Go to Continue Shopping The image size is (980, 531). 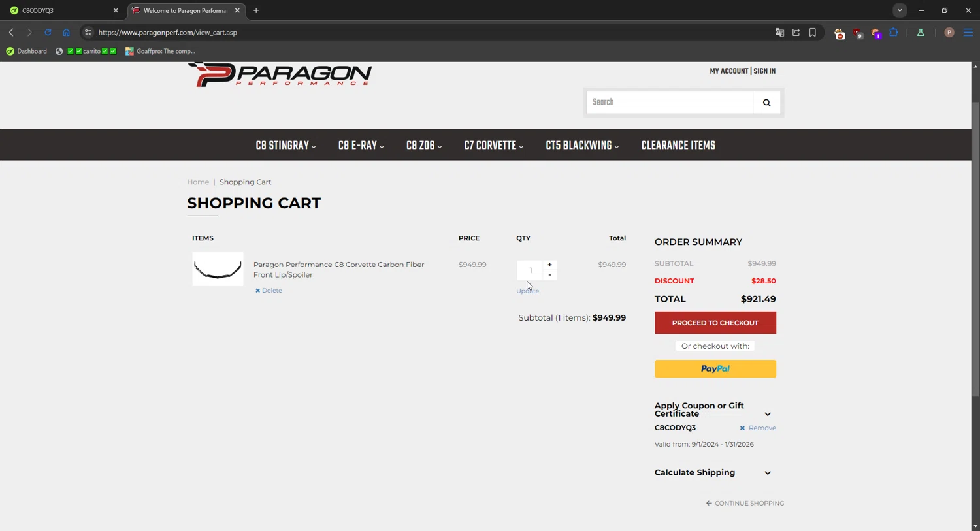tap(745, 504)
